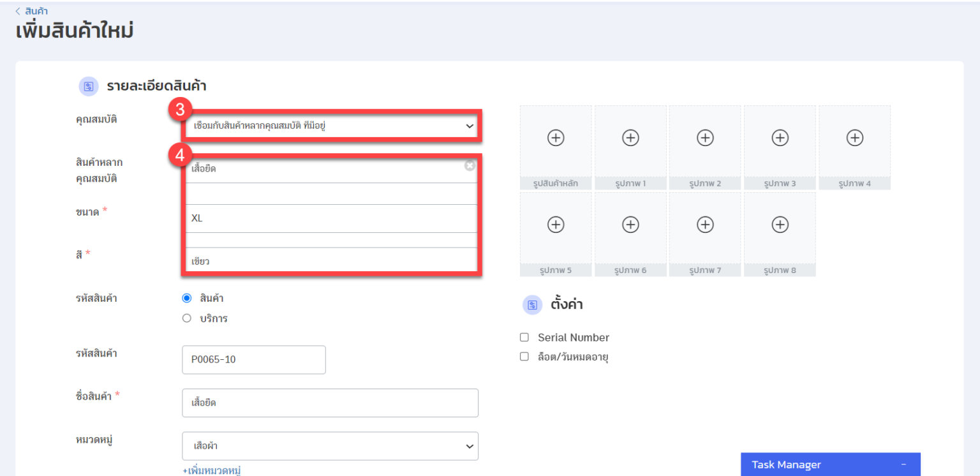The image size is (980, 476).
Task: Click the ตั้งค่า section title
Action: 567,305
